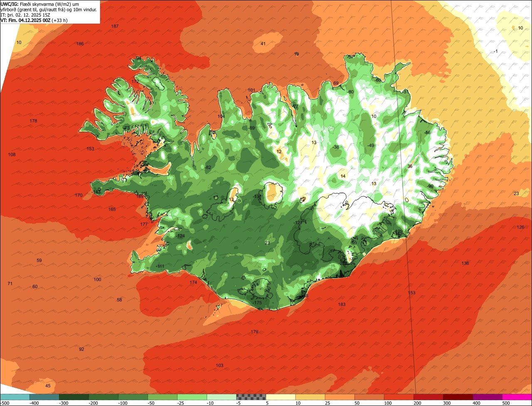This screenshot has width=532, height=406.
Task: Click the flux value 104 on the map
Action: [221, 117]
